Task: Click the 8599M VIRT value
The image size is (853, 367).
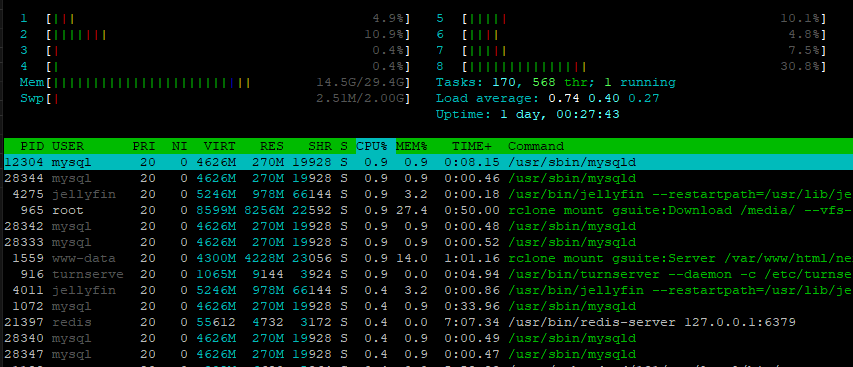Action: coord(216,210)
